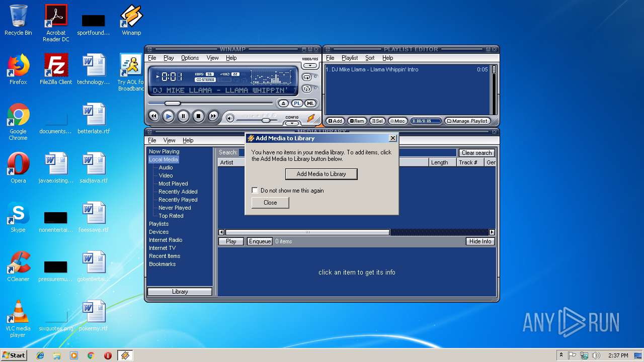
Task: Click the Winamp taskbar button
Action: pyautogui.click(x=125, y=355)
